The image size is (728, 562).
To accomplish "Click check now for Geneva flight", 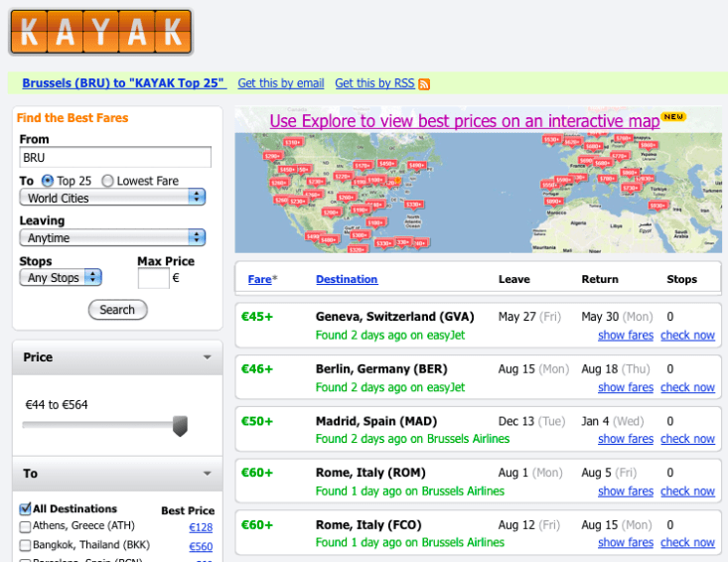I will [x=687, y=336].
